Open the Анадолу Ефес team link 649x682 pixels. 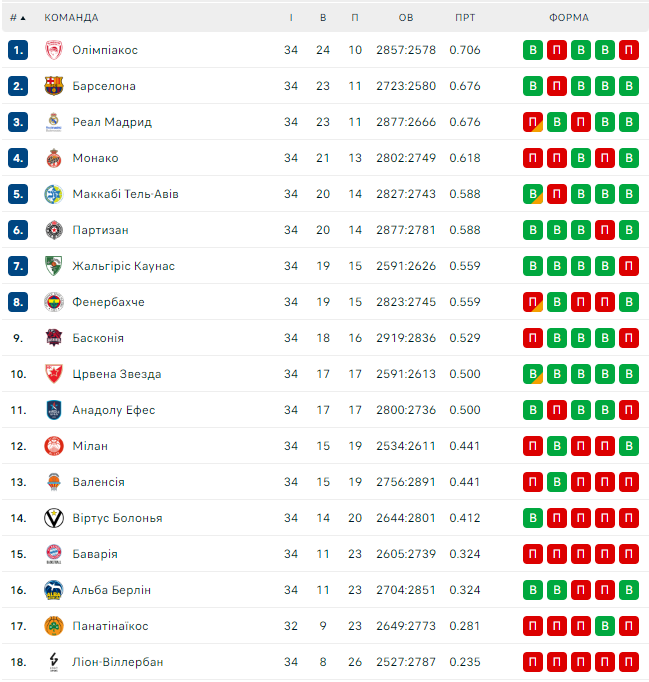(113, 410)
